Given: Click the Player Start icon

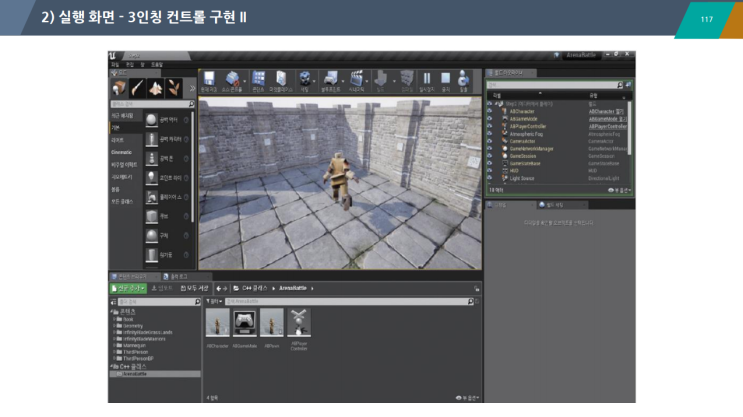Looking at the screenshot, I should coord(151,197).
